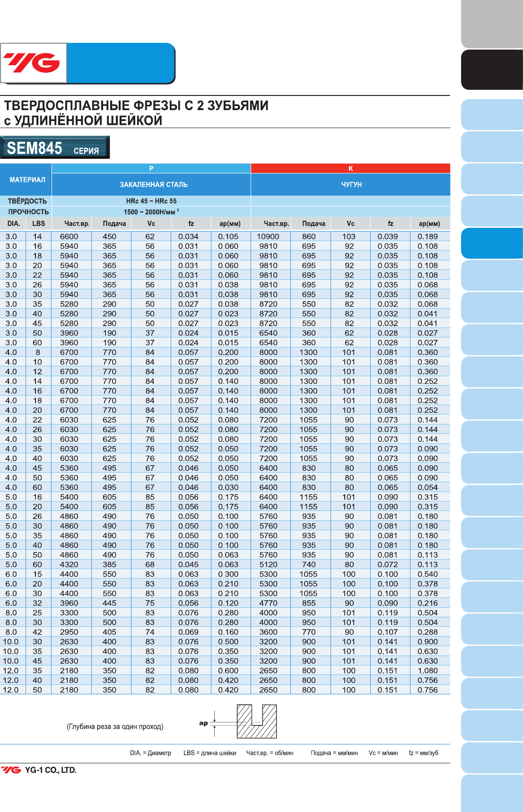Click the ap cell "0.600"
523x812 pixels.
tap(228, 671)
